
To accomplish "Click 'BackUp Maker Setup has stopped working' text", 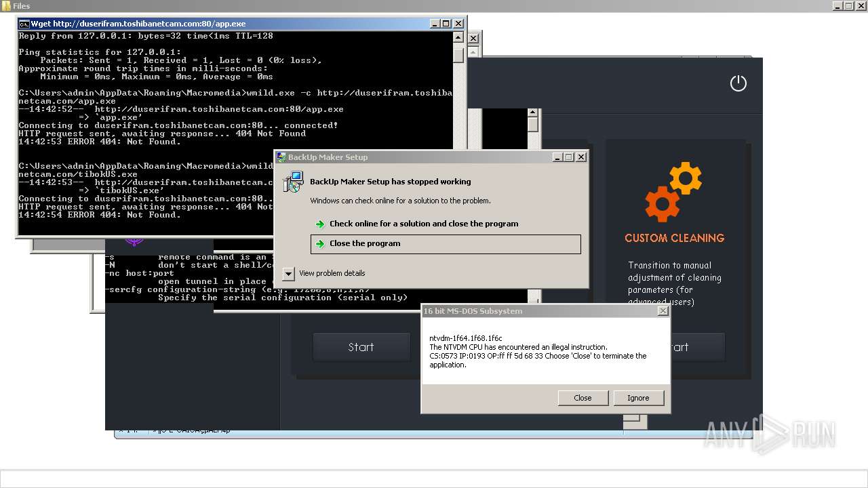I will 390,182.
